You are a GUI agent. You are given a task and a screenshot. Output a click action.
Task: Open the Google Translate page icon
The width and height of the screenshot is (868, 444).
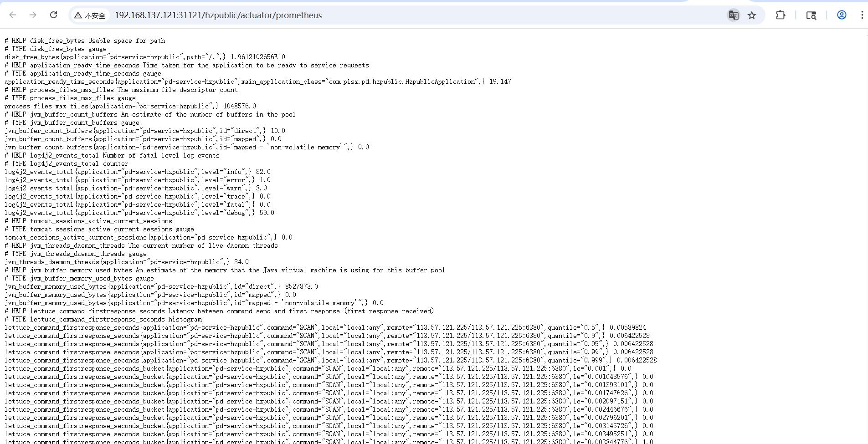point(733,15)
